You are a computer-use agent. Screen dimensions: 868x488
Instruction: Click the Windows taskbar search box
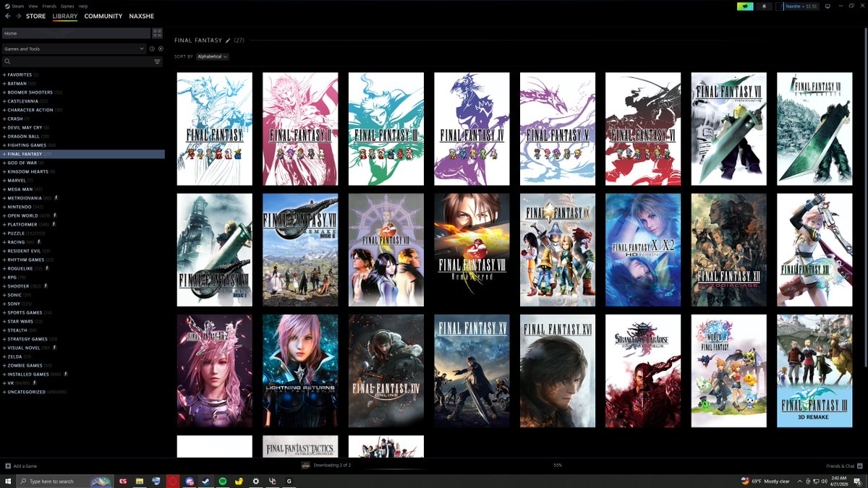pyautogui.click(x=66, y=481)
